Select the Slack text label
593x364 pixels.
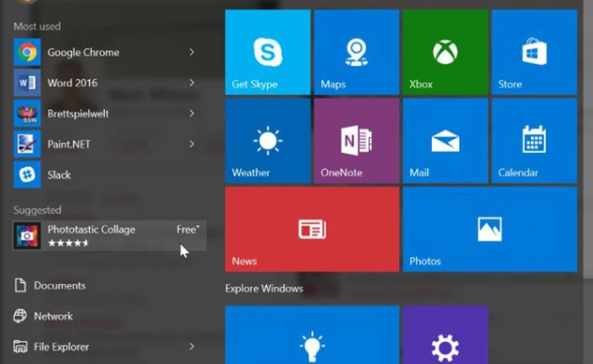point(59,175)
